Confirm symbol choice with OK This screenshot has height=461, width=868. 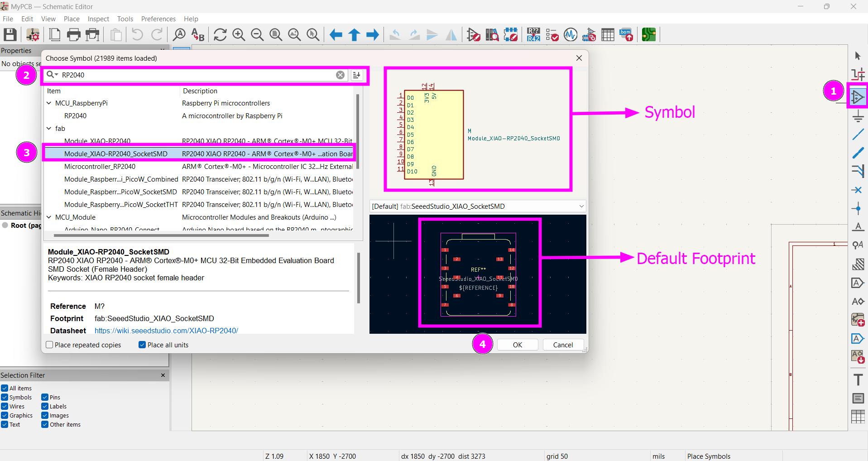tap(518, 345)
